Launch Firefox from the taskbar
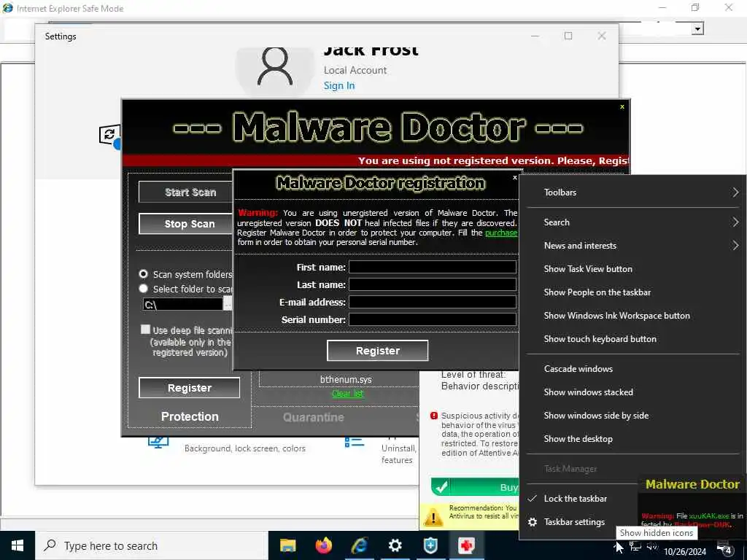 pos(324,545)
